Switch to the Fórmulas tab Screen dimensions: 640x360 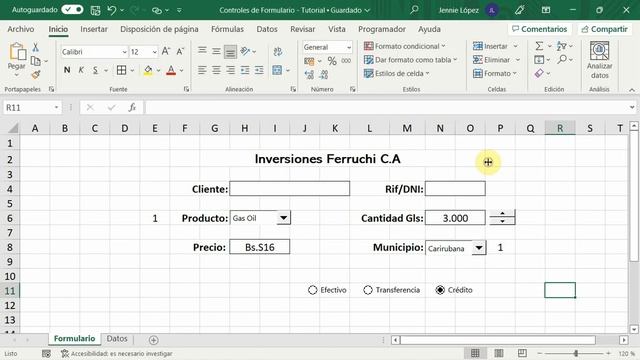(x=227, y=29)
